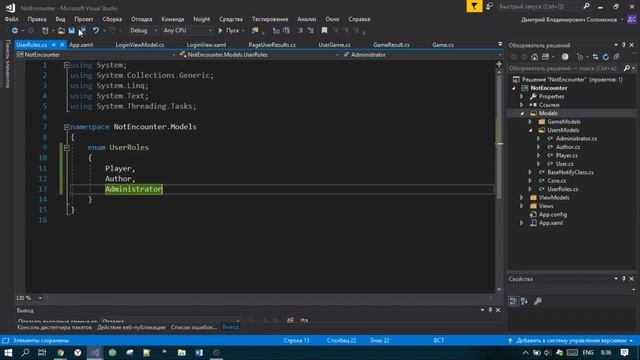640x360 pixels.
Task: Open Консоль диспетчера пакетов tab
Action: tap(54, 327)
